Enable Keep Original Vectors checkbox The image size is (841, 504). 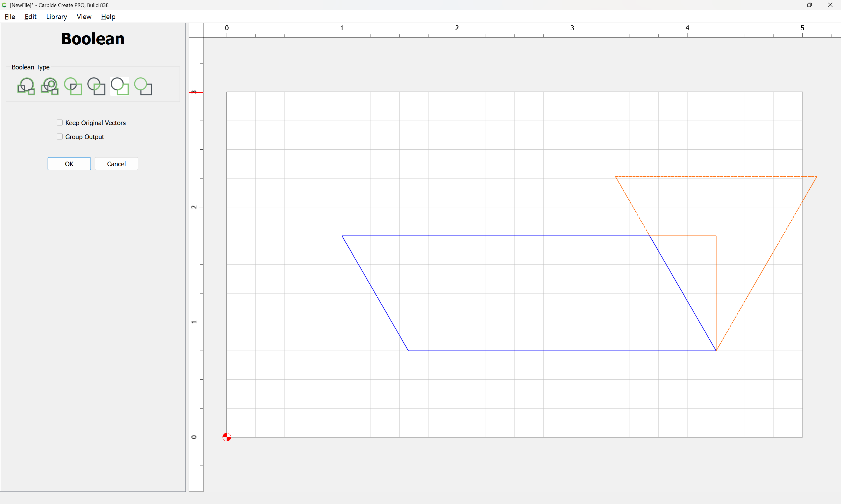click(60, 123)
